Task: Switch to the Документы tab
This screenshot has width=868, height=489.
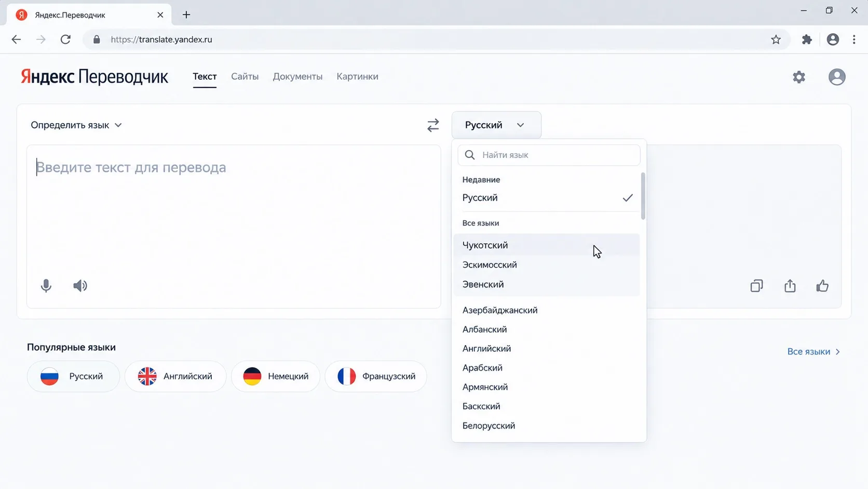Action: 297,76
